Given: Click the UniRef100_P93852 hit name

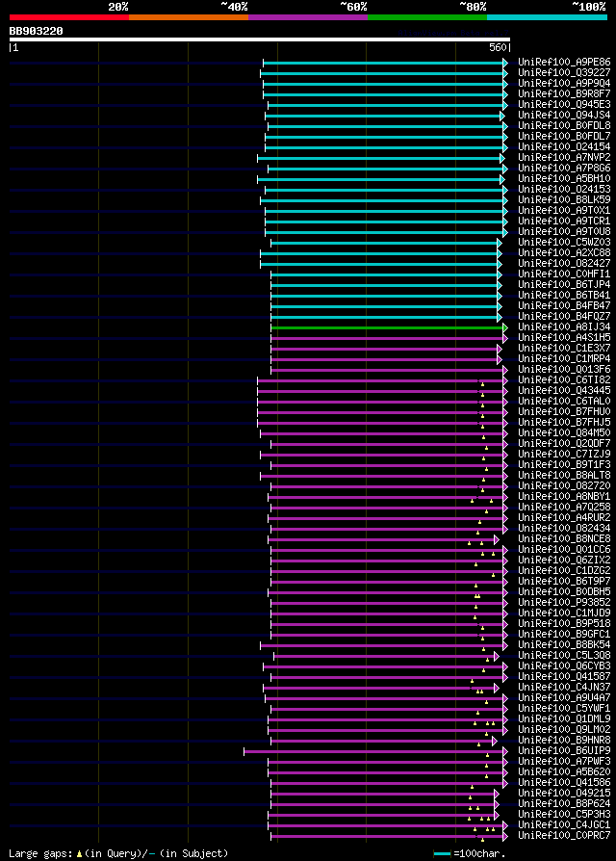Looking at the screenshot, I should coord(564,602).
